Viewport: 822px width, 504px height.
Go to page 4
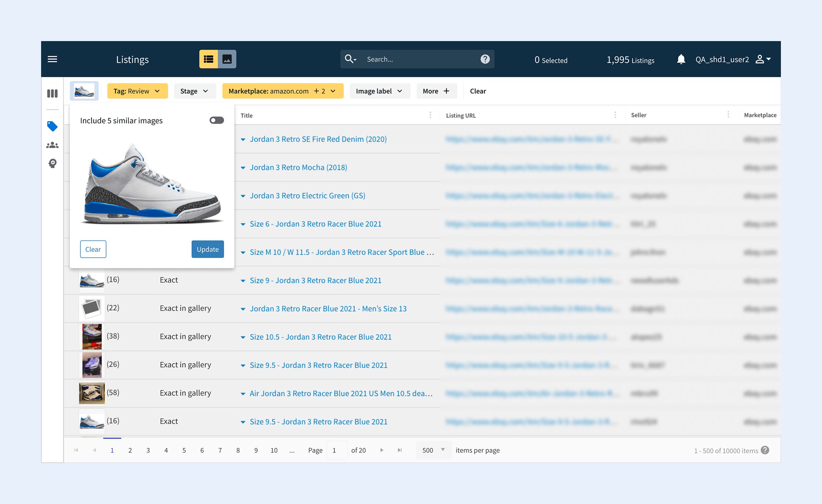[166, 450]
